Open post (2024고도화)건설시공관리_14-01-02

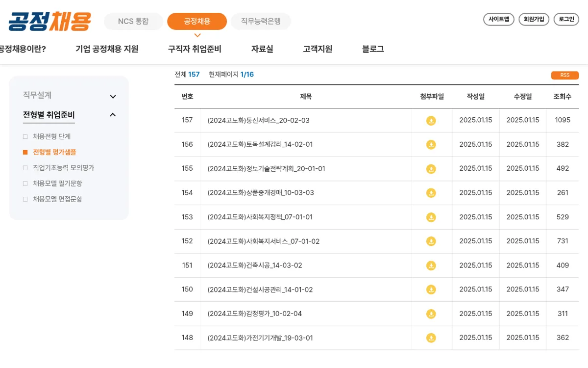pos(260,289)
